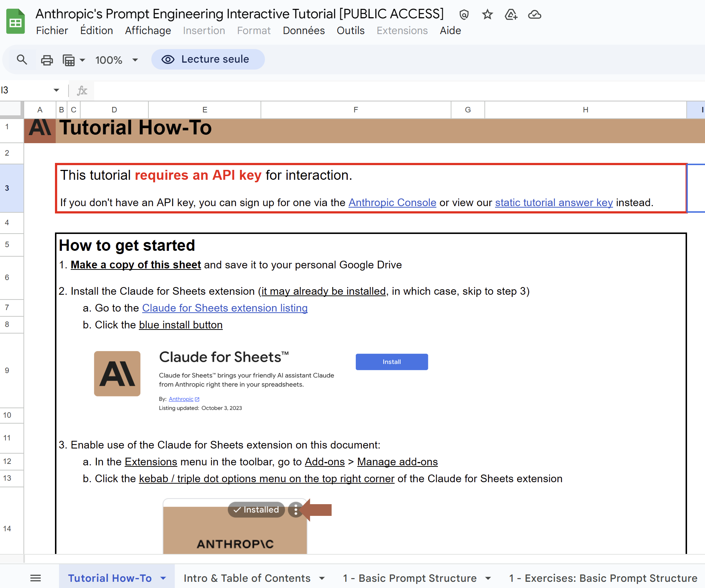Click the document title text
This screenshot has height=588, width=705.
tap(239, 14)
